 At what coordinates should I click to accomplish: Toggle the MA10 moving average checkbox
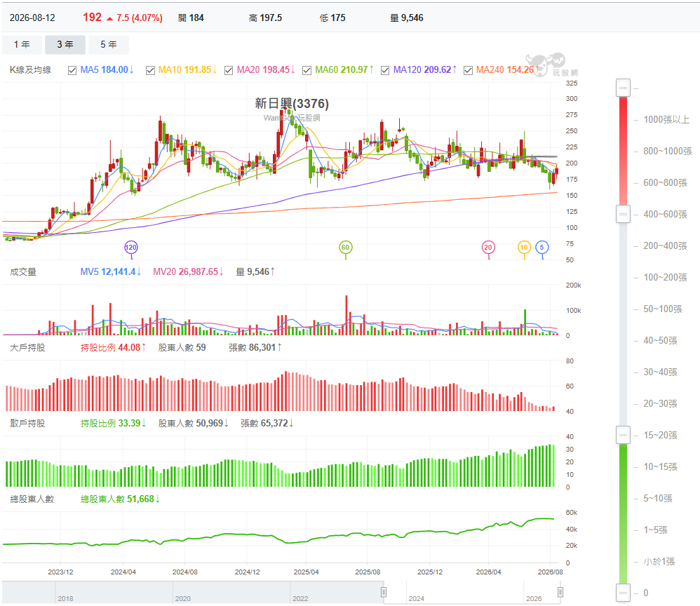[x=150, y=71]
